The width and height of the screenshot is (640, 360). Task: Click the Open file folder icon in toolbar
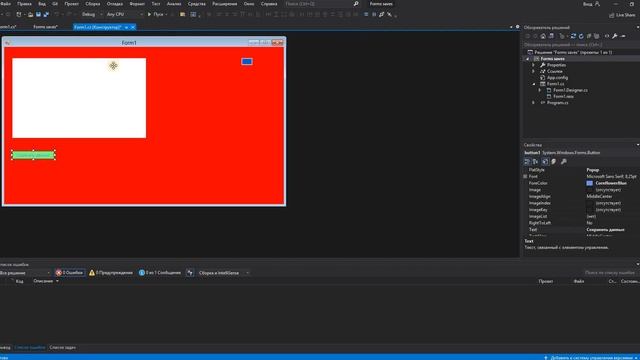pyautogui.click(x=30, y=14)
